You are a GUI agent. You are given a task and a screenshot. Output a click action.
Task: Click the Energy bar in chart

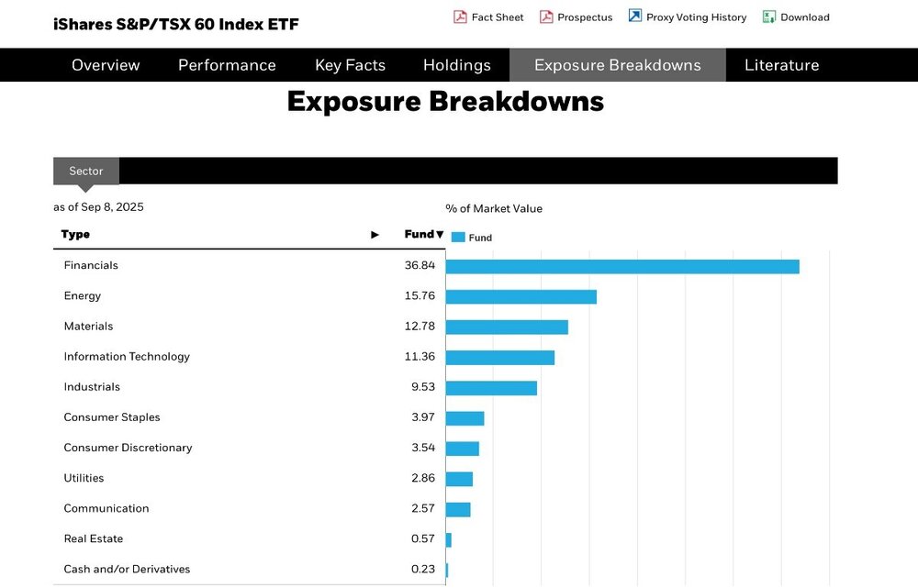tap(521, 297)
